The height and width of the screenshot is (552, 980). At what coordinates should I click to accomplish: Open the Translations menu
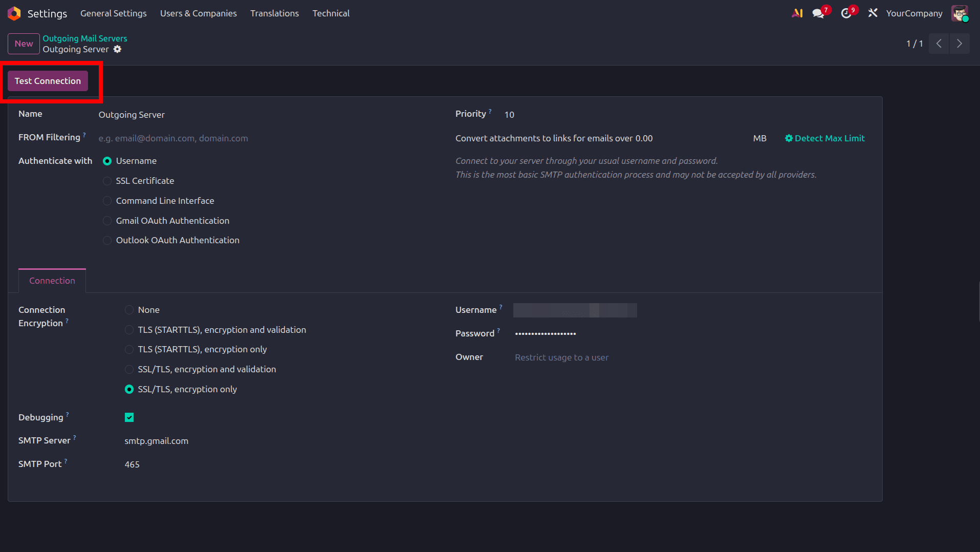coord(274,13)
